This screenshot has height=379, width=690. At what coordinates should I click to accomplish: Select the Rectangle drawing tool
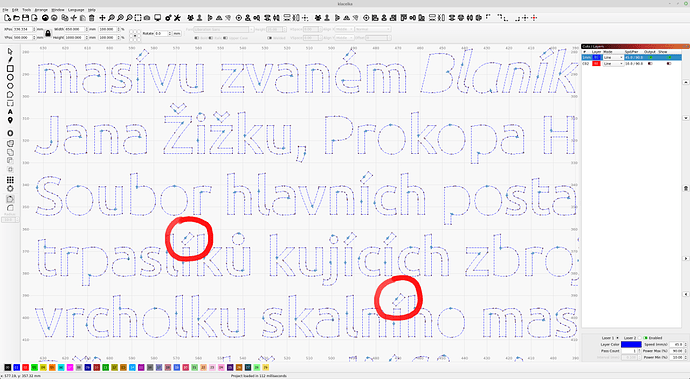pos(10,69)
